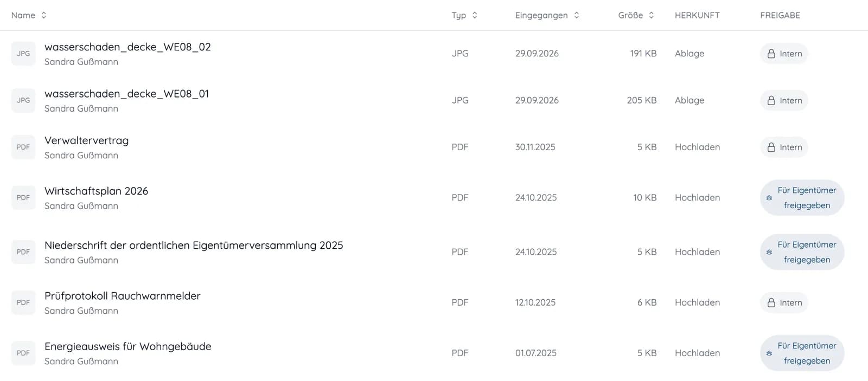Open the Wirtschaftsplan 2026 document
The height and width of the screenshot is (381, 868).
pyautogui.click(x=96, y=191)
